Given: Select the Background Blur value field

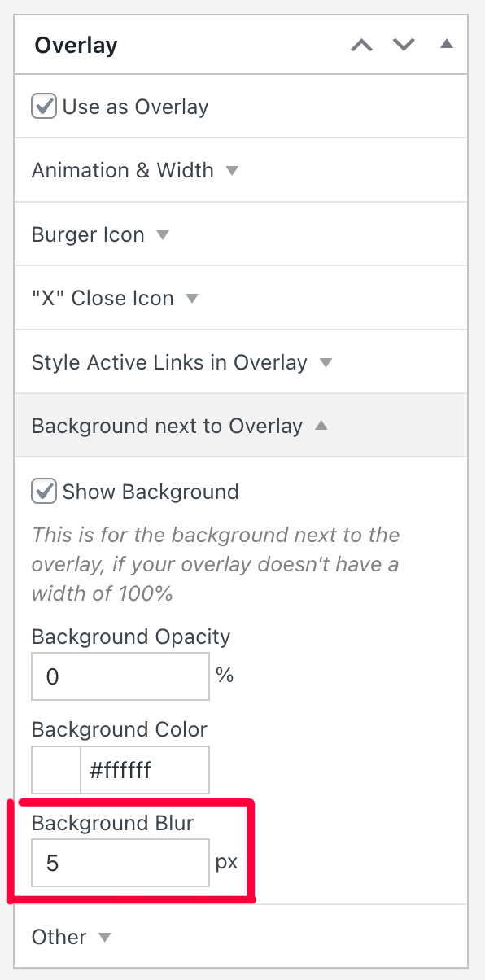Looking at the screenshot, I should 120,863.
